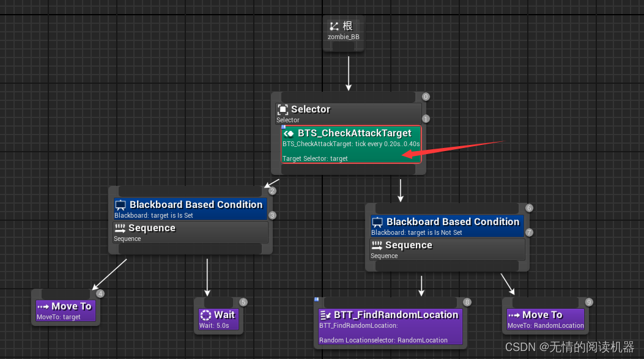The width and height of the screenshot is (644, 359).
Task: Select the Sequence node on the right branch
Action: coord(446,248)
